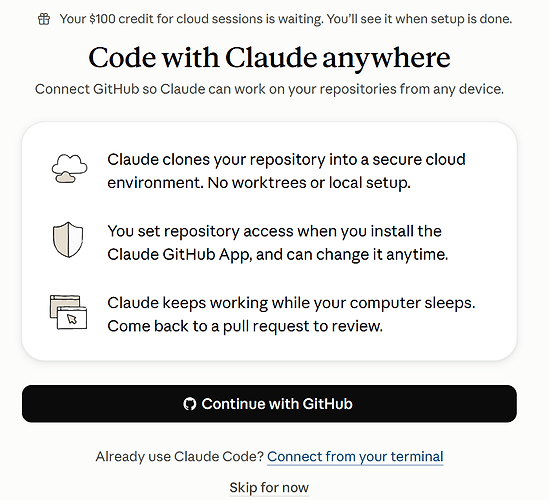Continue with GitHub
This screenshot has width=549, height=500.
coord(269,404)
